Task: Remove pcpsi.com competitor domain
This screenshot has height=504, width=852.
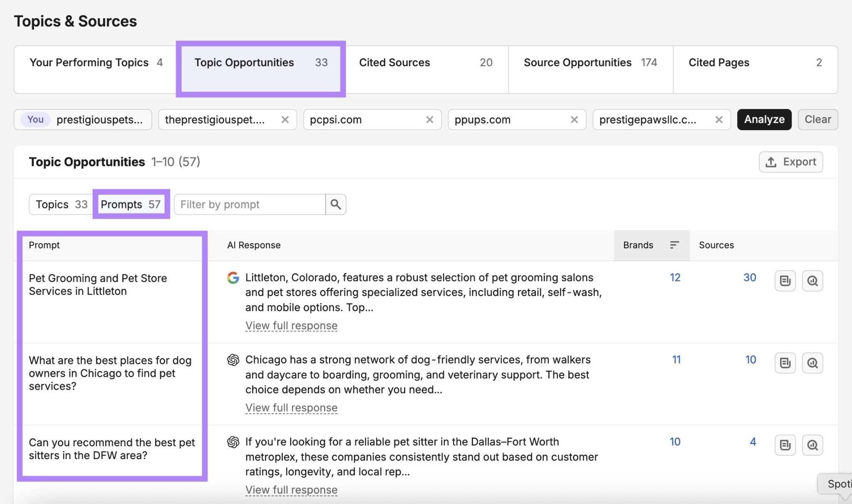Action: (x=430, y=120)
